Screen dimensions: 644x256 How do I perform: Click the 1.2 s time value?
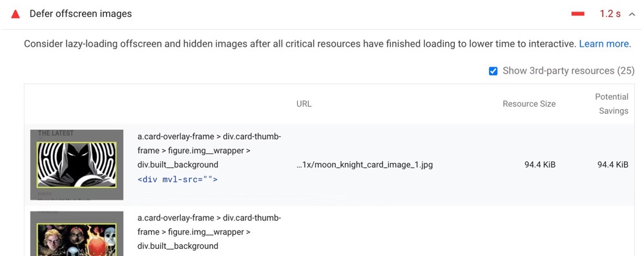tap(610, 14)
